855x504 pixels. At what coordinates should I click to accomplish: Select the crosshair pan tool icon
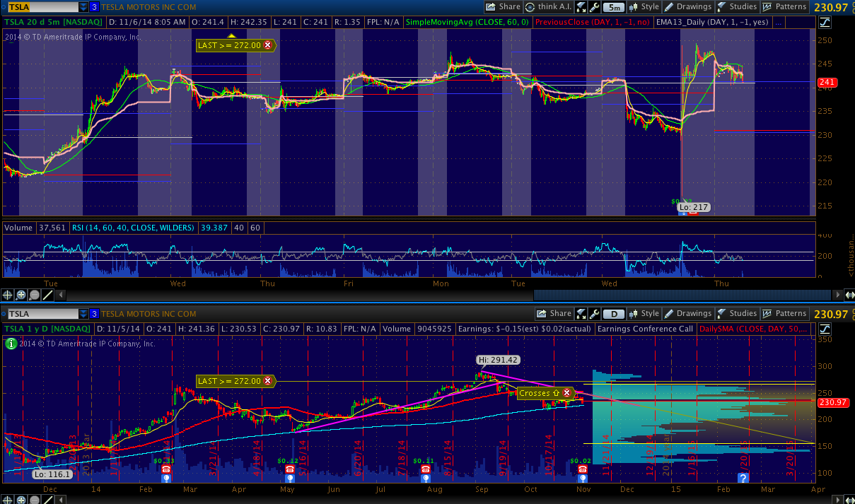8,295
